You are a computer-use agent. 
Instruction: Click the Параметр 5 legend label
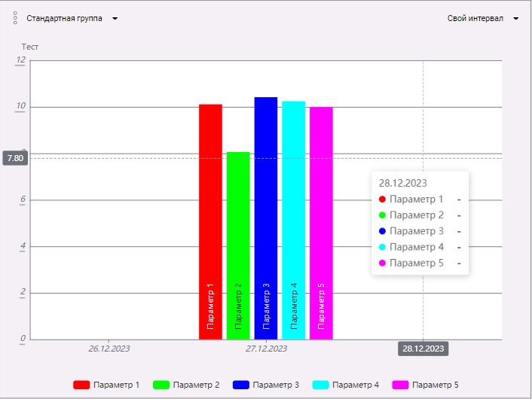pos(436,385)
